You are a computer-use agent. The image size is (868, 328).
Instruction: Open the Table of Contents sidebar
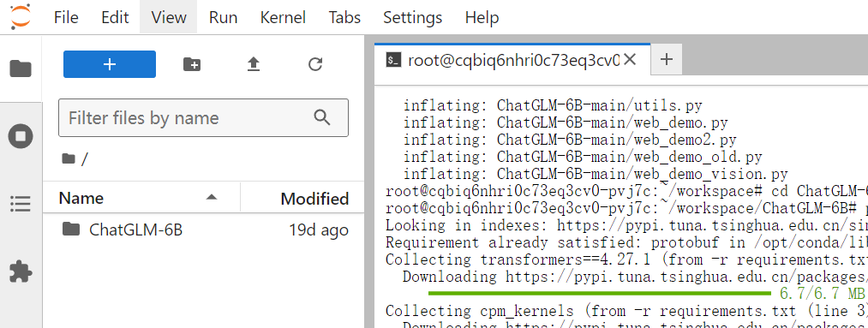click(x=21, y=204)
